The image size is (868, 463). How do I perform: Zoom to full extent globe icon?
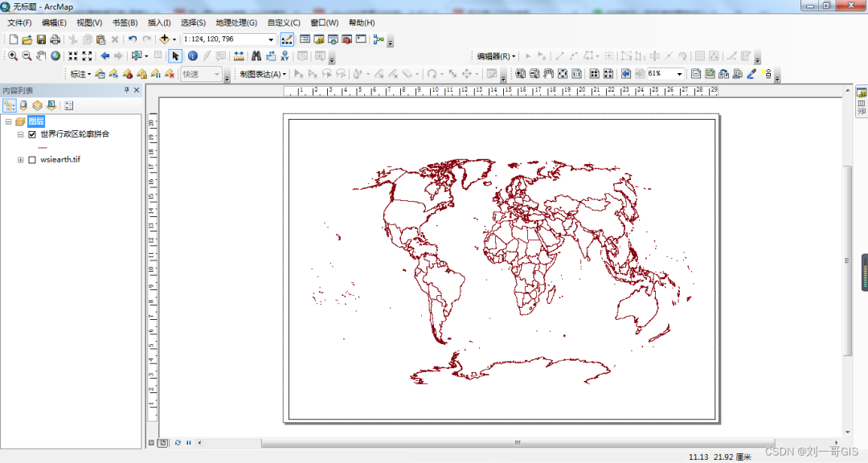click(55, 56)
